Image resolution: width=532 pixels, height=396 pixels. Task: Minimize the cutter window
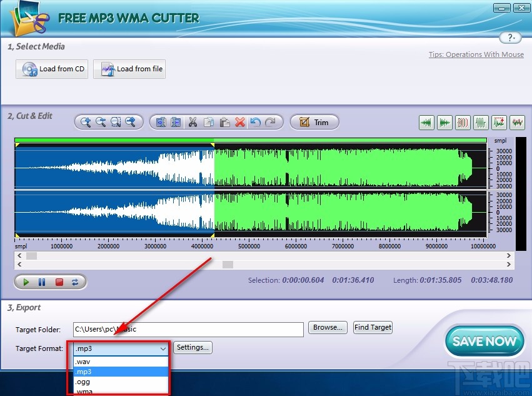[502, 8]
